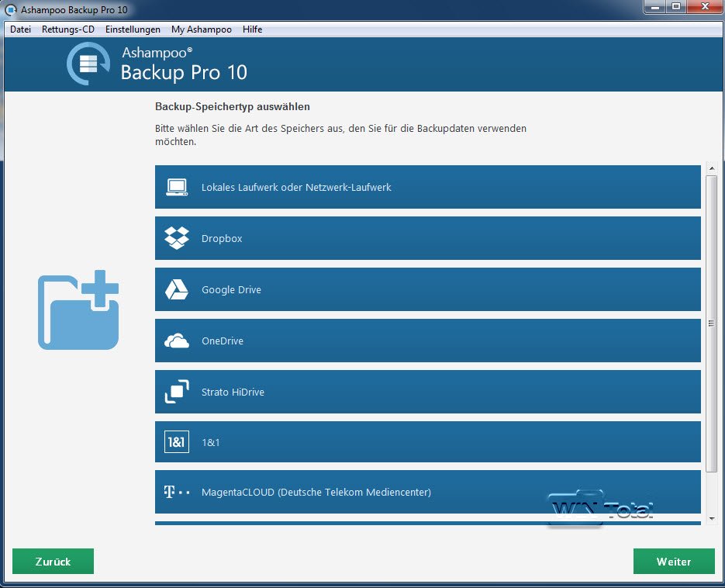Open the Rettungs-CD menu

68,29
